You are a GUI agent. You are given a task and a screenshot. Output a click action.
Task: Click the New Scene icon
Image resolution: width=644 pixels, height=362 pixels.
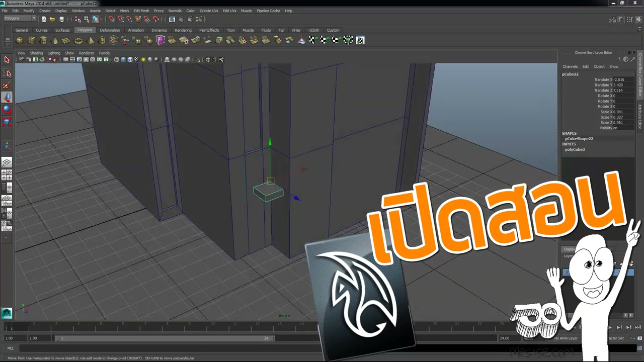(44, 19)
